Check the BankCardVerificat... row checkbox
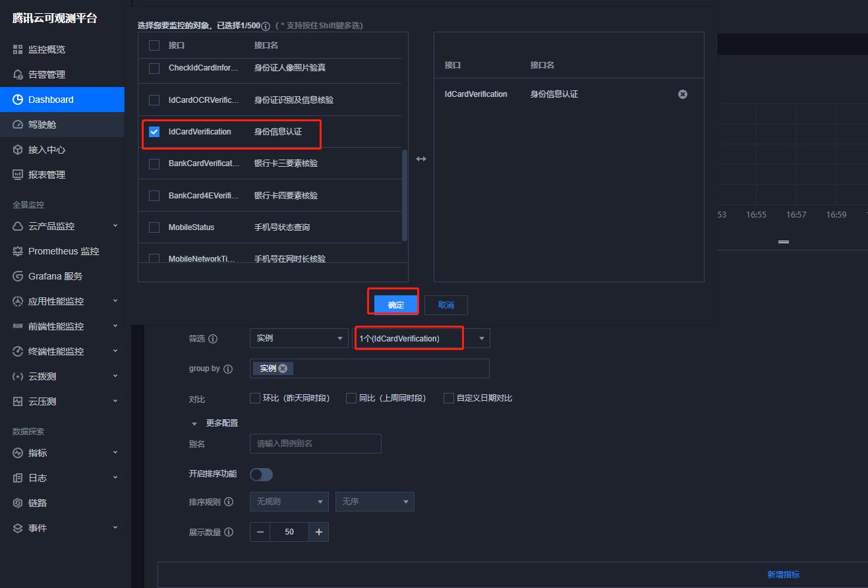 point(154,163)
